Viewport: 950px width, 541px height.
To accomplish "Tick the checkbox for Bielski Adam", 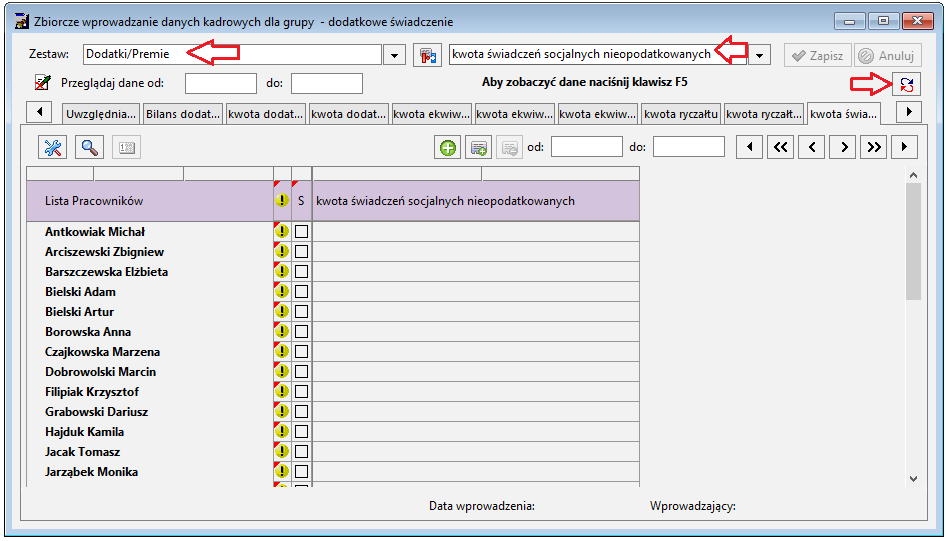I will click(301, 291).
